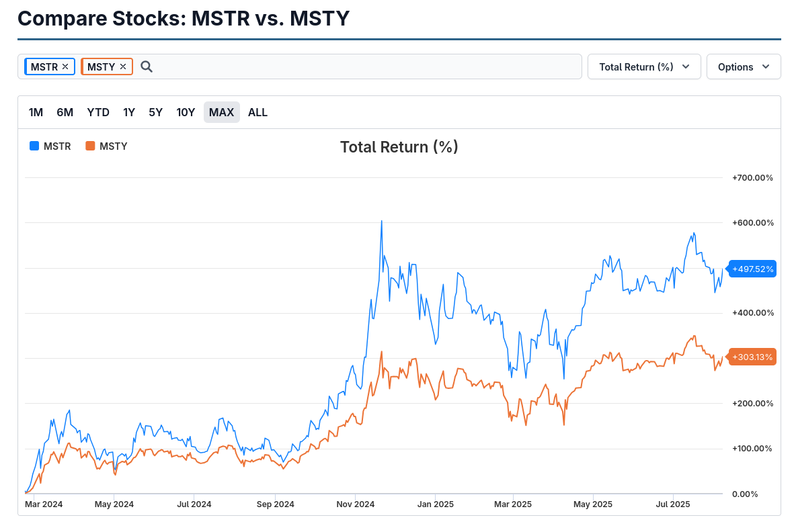Click the +400.00% axis label
Viewport: 794px width, 532px height.
(752, 313)
